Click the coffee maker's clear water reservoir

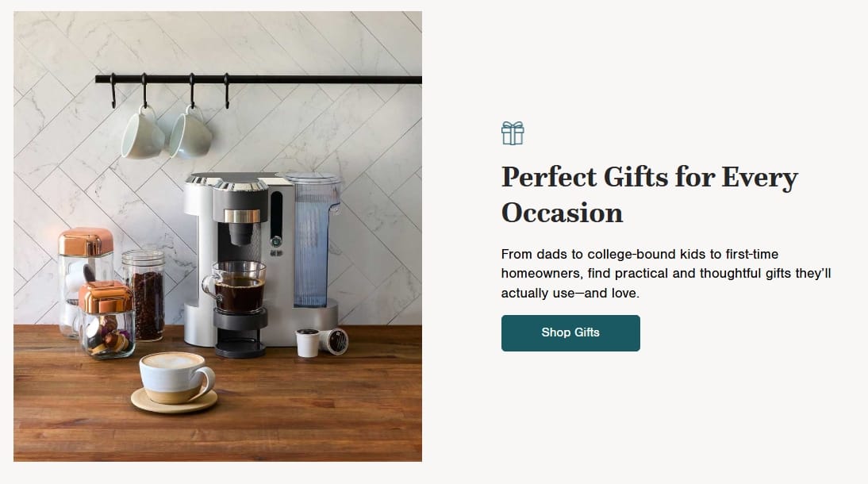tap(312, 240)
